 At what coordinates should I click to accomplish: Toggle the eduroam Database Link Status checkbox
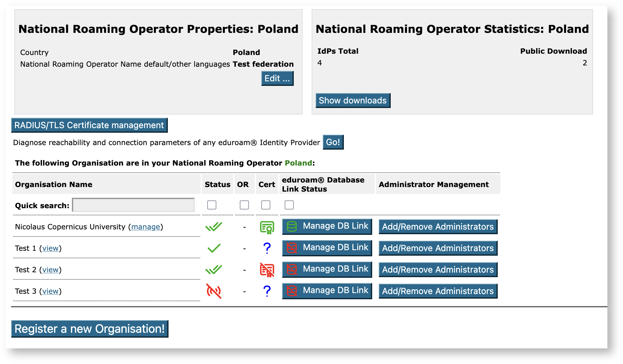(289, 205)
